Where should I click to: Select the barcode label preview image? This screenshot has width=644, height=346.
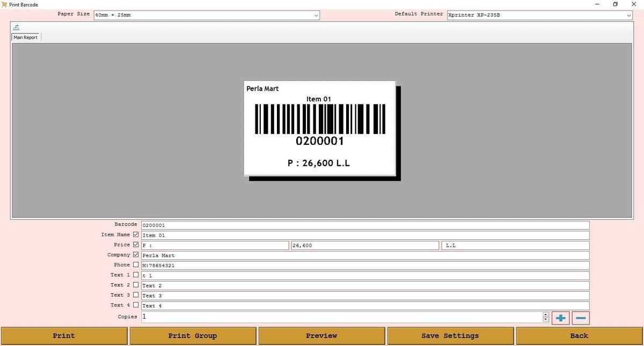click(320, 128)
